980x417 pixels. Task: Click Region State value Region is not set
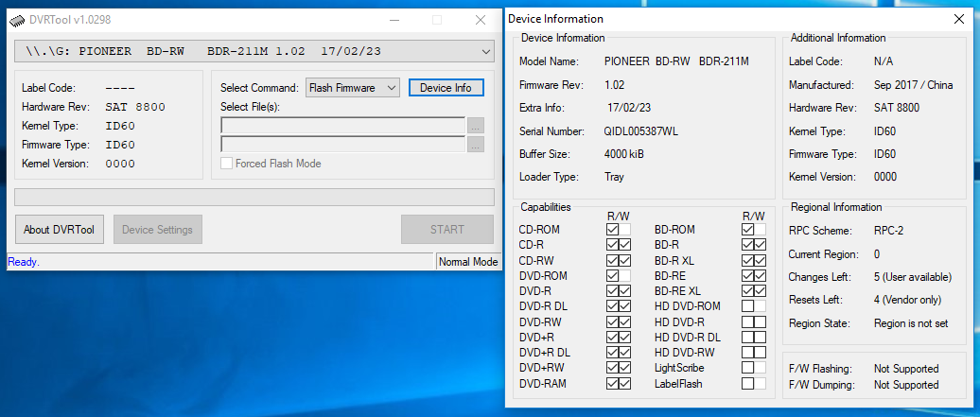click(x=911, y=323)
